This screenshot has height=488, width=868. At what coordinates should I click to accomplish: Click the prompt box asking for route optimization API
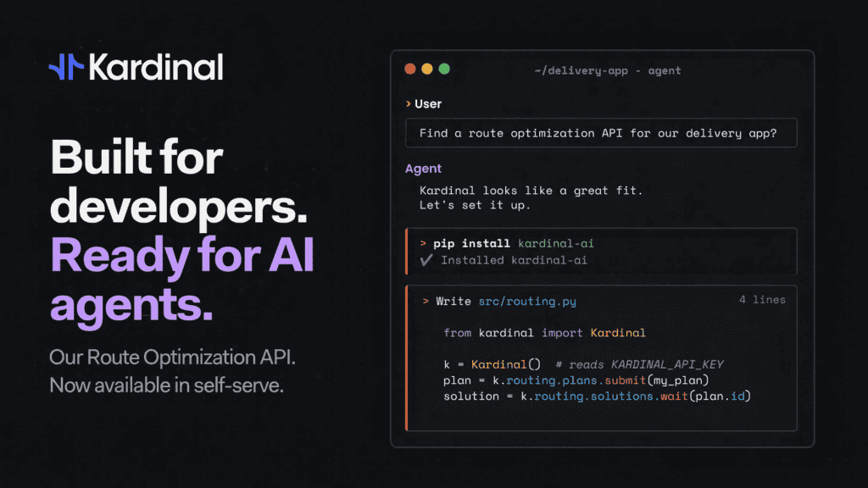601,133
